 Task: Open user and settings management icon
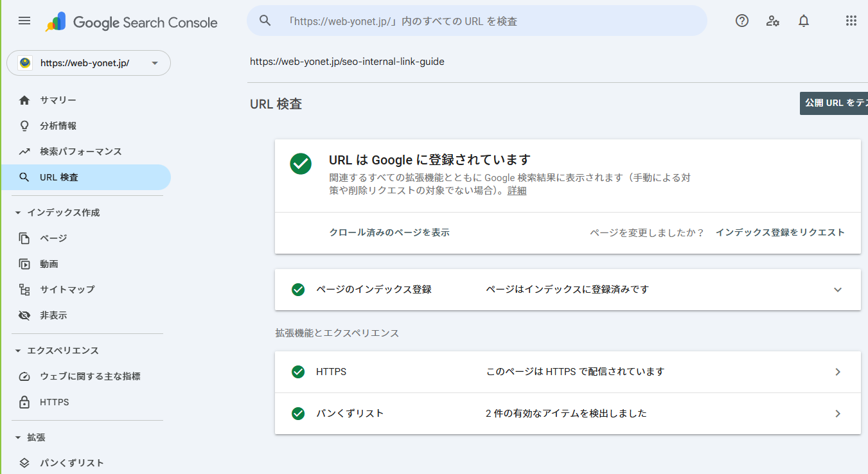(773, 21)
